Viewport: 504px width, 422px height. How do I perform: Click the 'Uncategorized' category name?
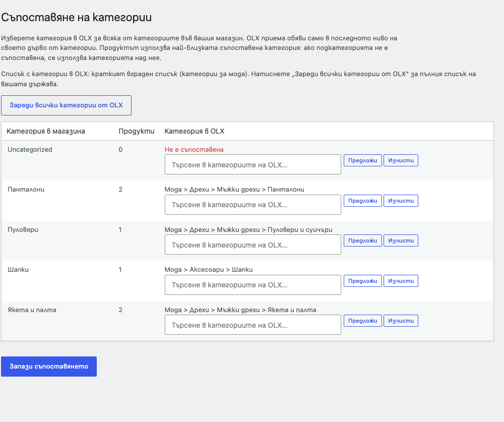[x=30, y=150]
